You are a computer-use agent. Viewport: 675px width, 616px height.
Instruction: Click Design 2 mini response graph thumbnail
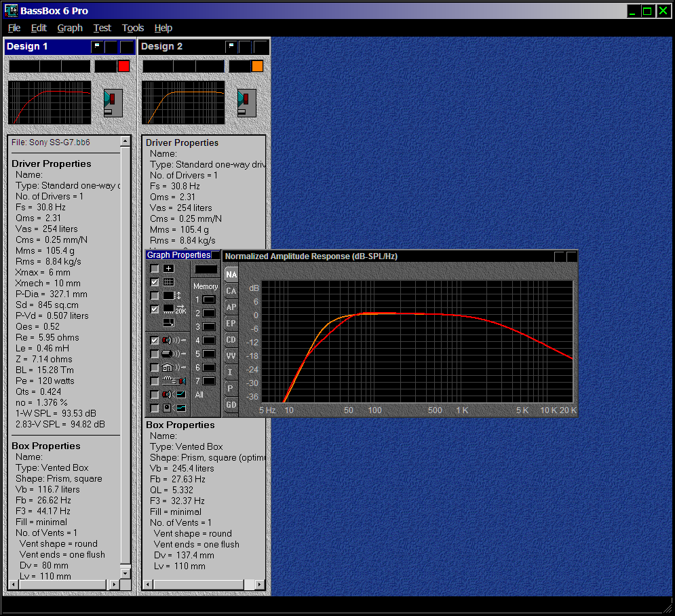click(x=183, y=102)
